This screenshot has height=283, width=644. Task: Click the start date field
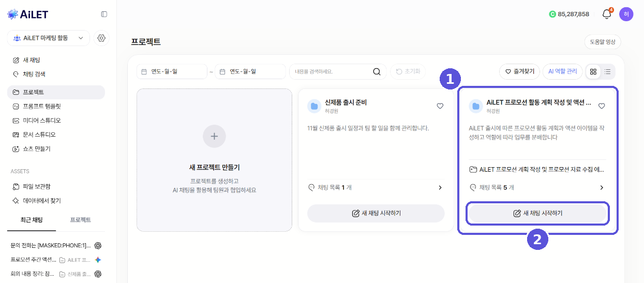pyautogui.click(x=172, y=71)
